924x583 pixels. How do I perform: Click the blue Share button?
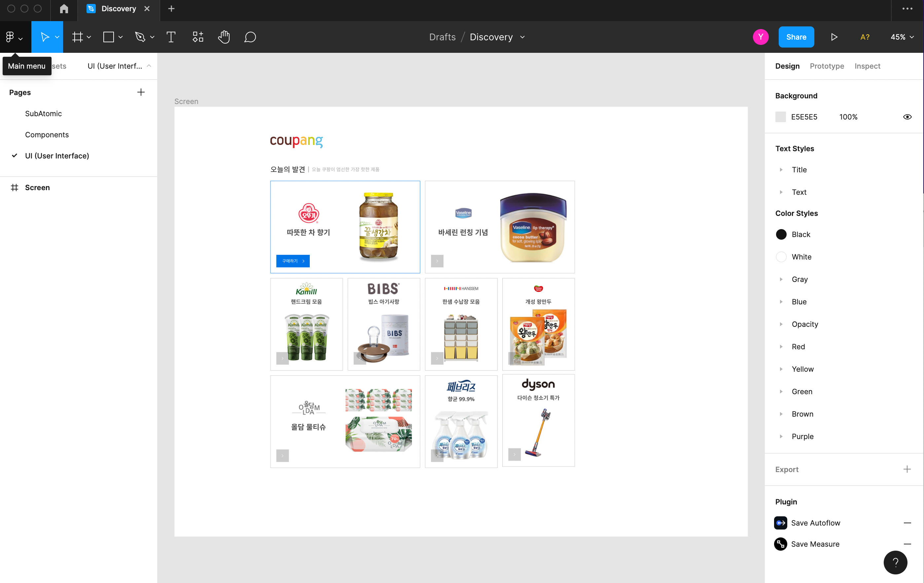pyautogui.click(x=796, y=37)
